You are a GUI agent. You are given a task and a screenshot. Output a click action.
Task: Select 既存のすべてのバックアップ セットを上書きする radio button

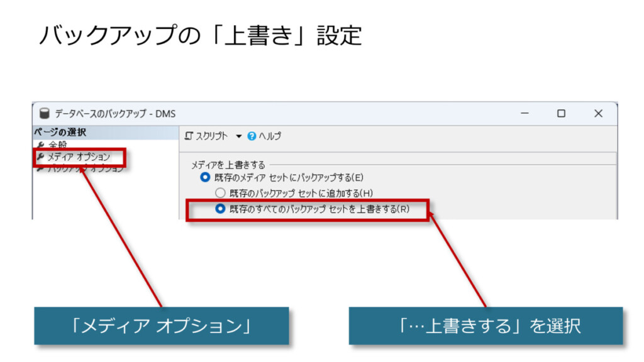219,209
